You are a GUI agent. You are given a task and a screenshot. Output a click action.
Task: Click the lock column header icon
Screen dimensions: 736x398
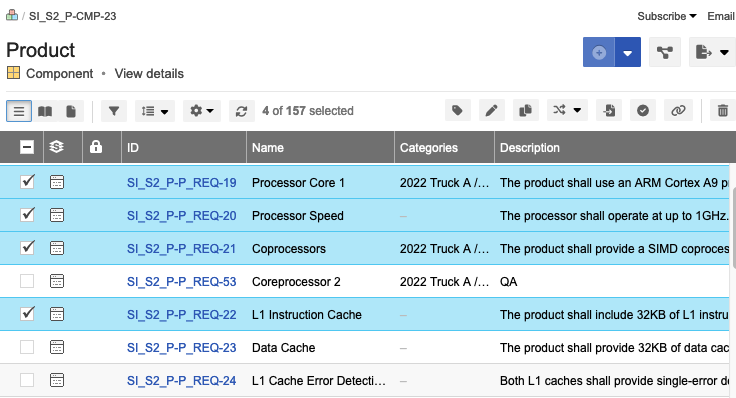(x=96, y=146)
